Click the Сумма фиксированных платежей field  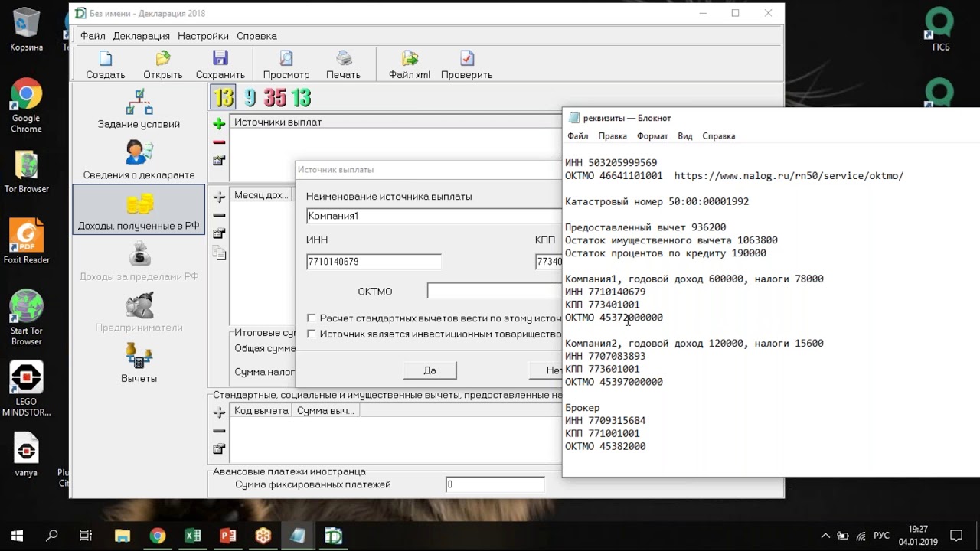495,484
